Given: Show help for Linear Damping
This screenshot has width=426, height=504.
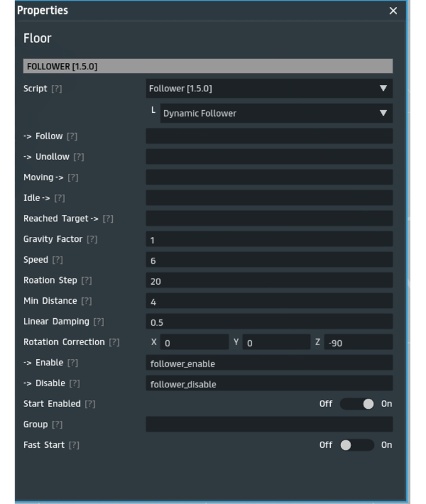Looking at the screenshot, I should point(99,322).
